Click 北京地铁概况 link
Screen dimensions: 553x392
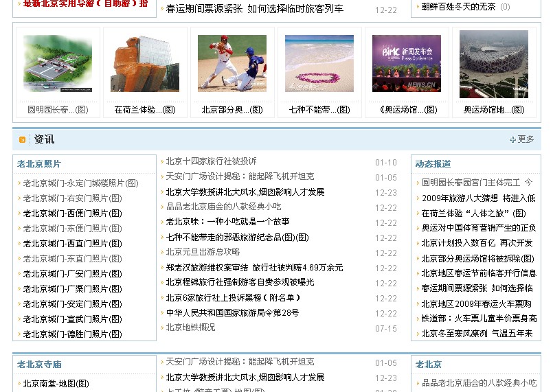(x=190, y=327)
